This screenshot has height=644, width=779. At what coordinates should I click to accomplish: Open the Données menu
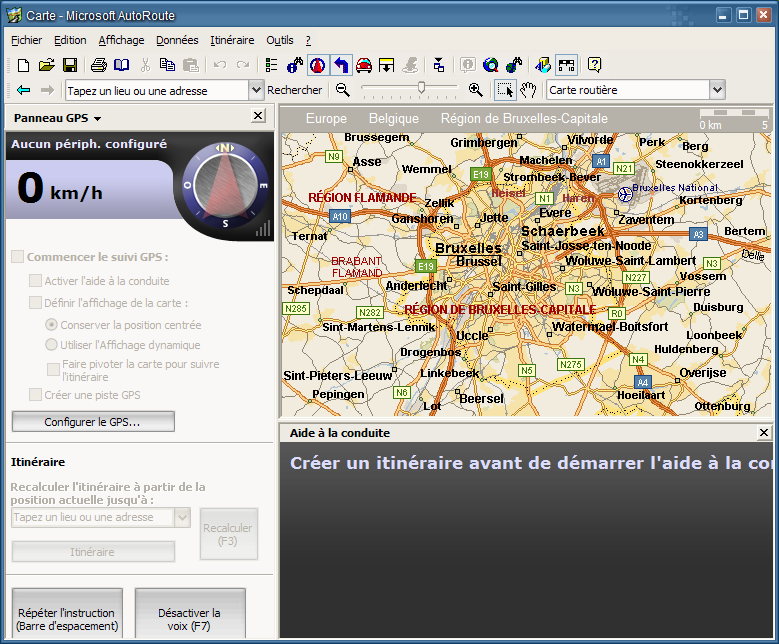click(x=177, y=40)
